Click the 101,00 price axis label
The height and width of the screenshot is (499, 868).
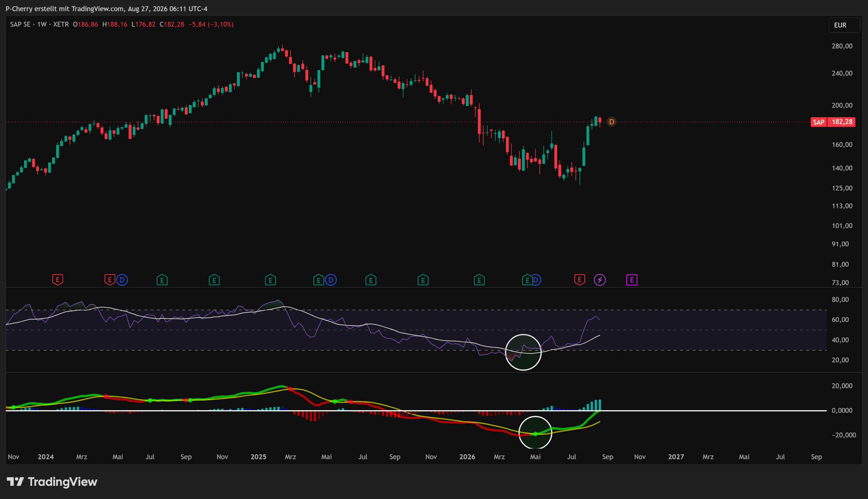(x=842, y=225)
